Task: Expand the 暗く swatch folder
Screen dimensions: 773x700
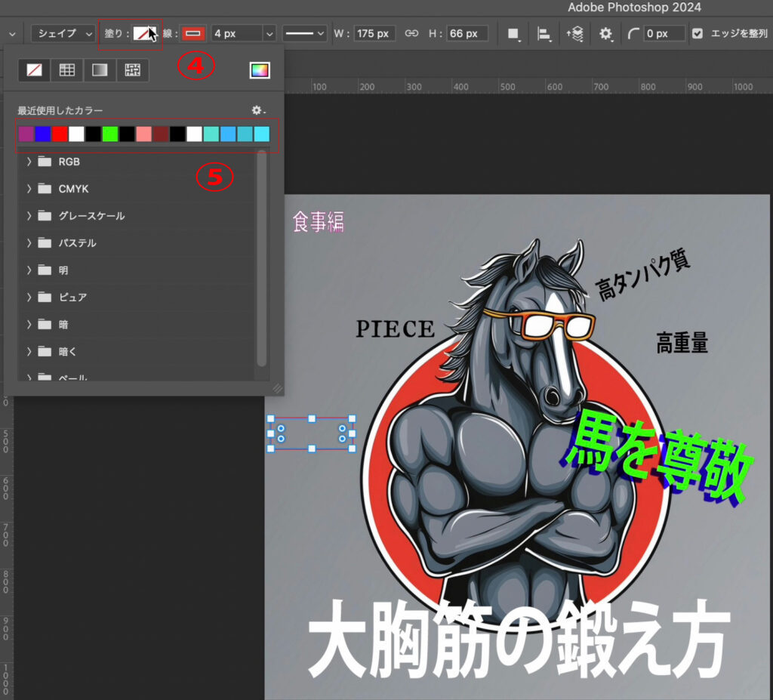Action: click(29, 351)
